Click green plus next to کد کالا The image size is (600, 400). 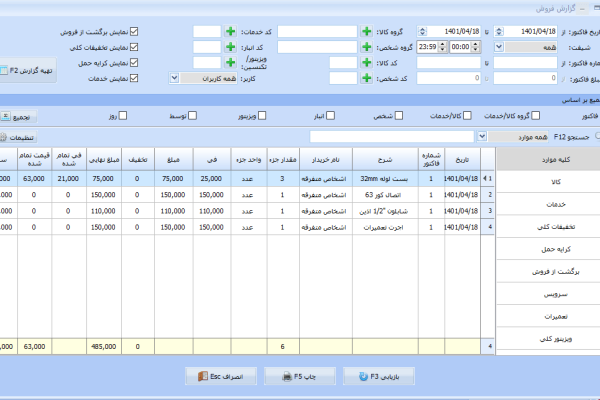click(366, 63)
